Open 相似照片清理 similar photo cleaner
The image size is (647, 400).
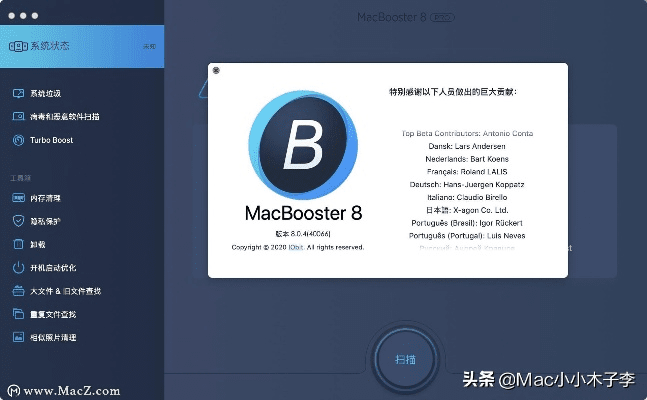pyautogui.click(x=53, y=338)
